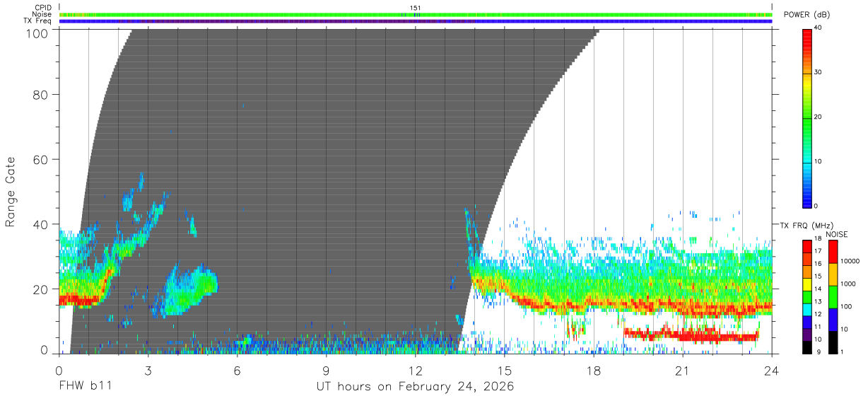Viewport: 868px width, 401px height.
Task: Click the 'FHW b11' label
Action: [x=86, y=388]
